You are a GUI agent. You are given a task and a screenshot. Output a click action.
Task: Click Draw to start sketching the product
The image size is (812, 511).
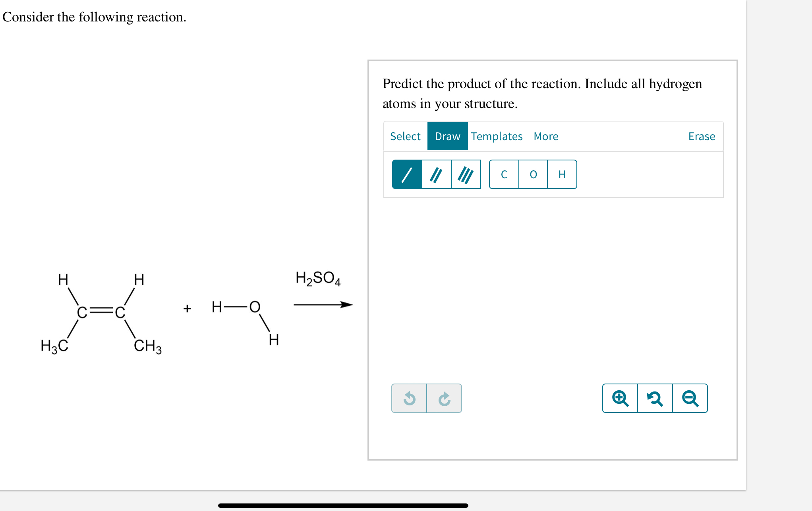(447, 136)
